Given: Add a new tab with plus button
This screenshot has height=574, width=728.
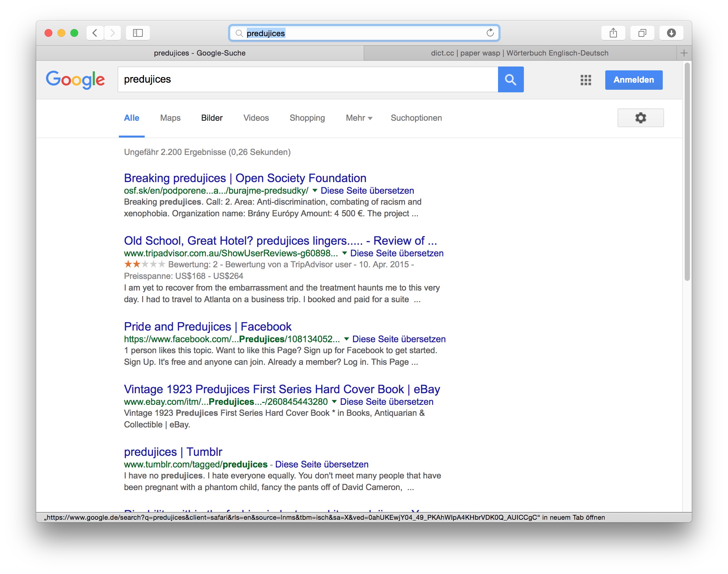Looking at the screenshot, I should coord(684,53).
